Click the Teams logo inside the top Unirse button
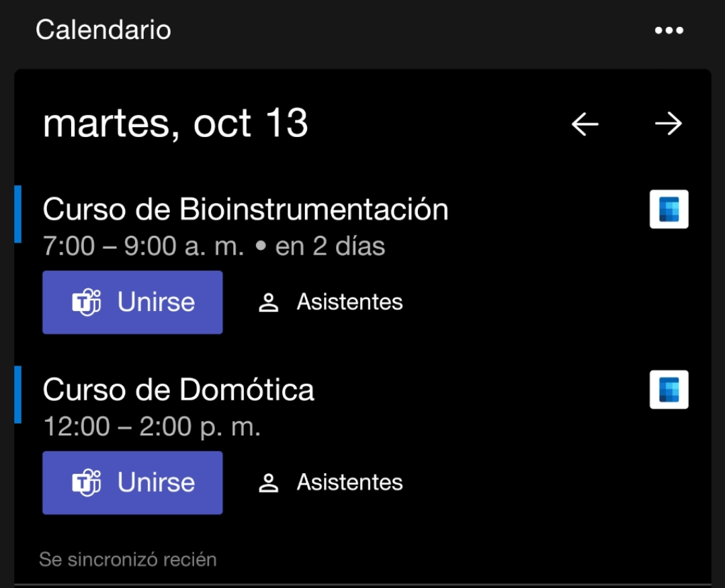The image size is (725, 588). (86, 302)
